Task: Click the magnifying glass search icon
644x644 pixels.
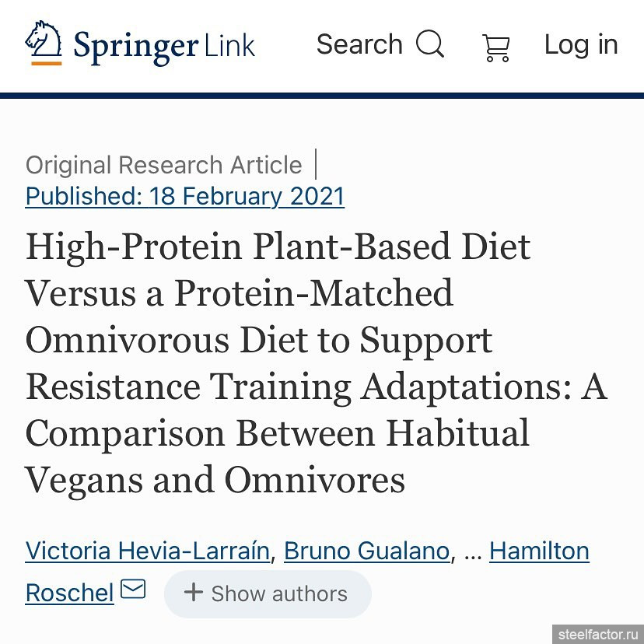Action: 429,44
